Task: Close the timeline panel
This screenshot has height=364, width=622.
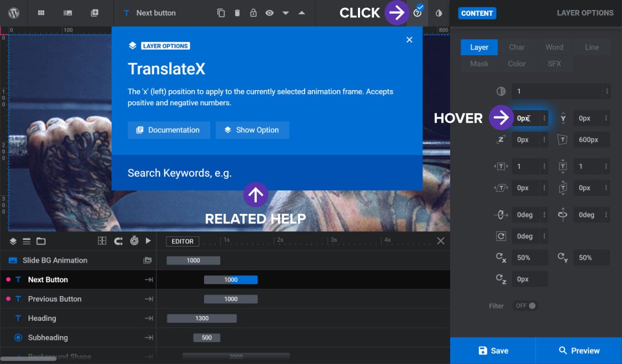Action: [x=440, y=241]
